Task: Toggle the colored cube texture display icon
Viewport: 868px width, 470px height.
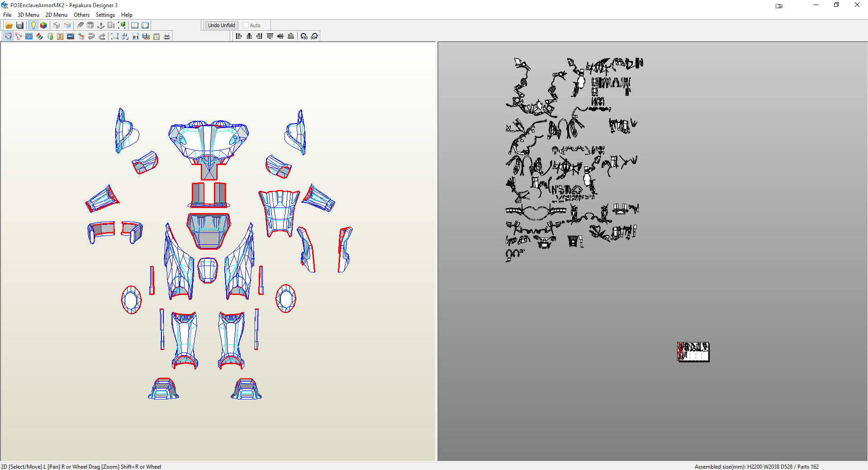Action: 43,25
